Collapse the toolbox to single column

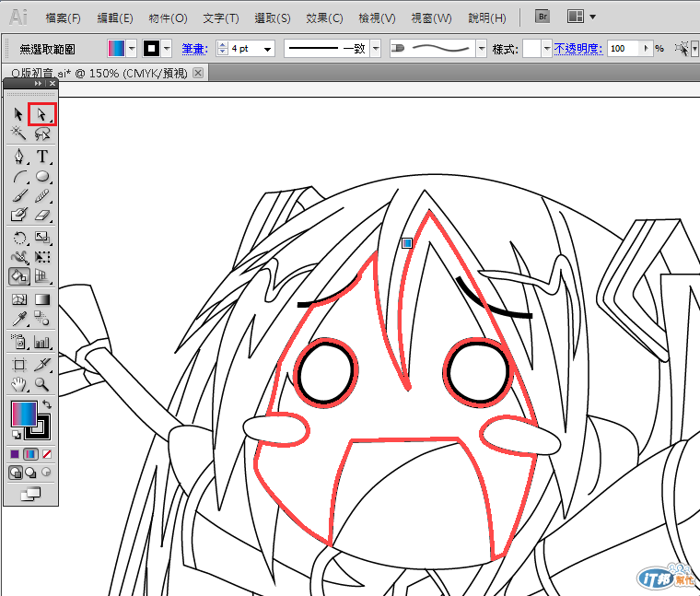point(38,84)
